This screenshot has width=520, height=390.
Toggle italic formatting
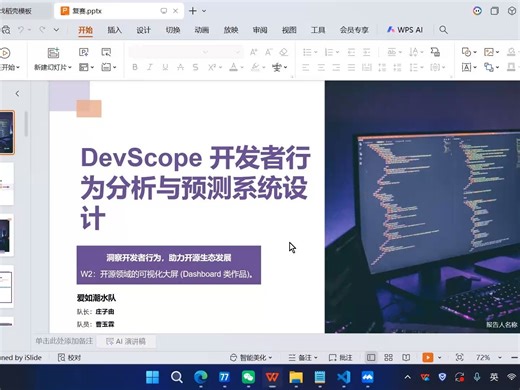150,67
